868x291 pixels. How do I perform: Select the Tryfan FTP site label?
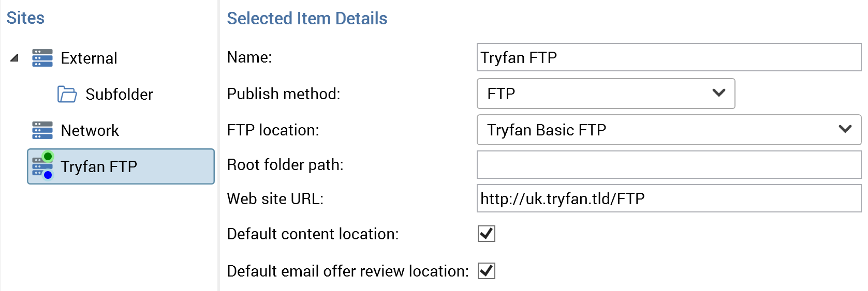[x=99, y=166]
